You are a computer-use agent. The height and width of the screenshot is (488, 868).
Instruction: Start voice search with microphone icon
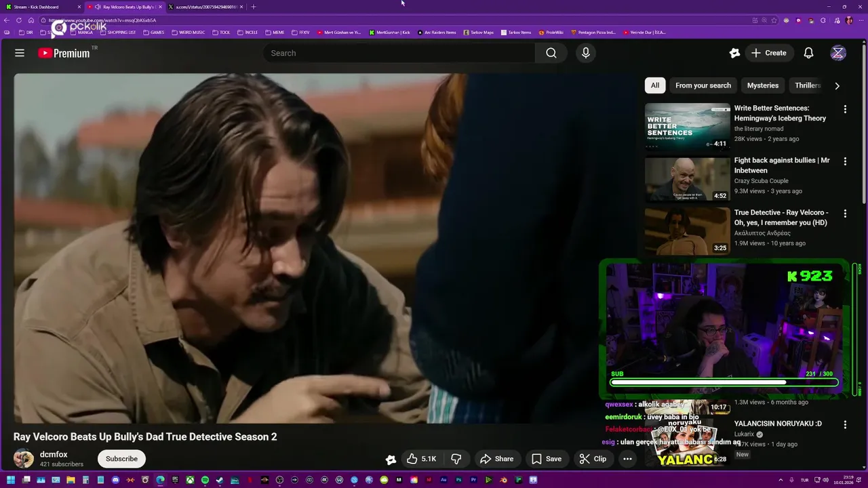[x=586, y=53]
